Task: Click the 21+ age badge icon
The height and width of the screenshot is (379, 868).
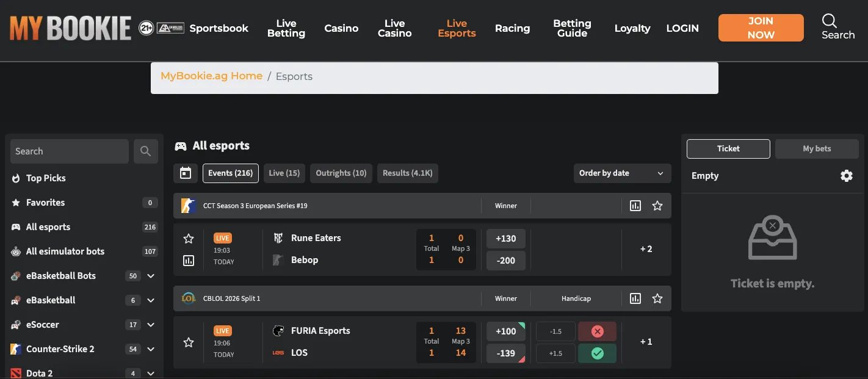Action: 146,28
